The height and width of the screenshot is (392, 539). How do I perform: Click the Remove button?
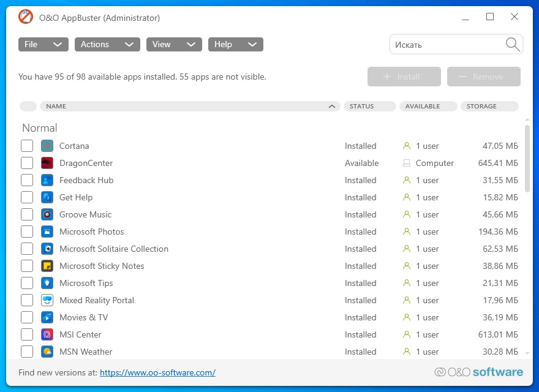(x=484, y=77)
